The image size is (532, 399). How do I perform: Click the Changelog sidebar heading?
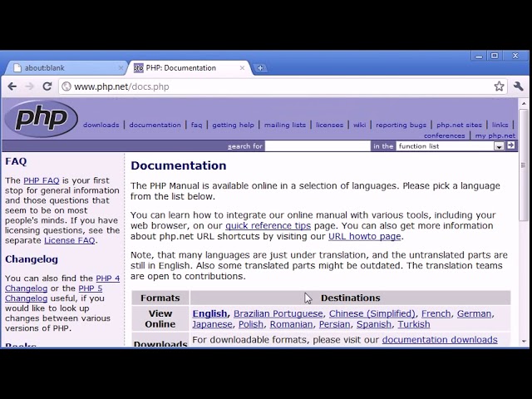pos(32,259)
